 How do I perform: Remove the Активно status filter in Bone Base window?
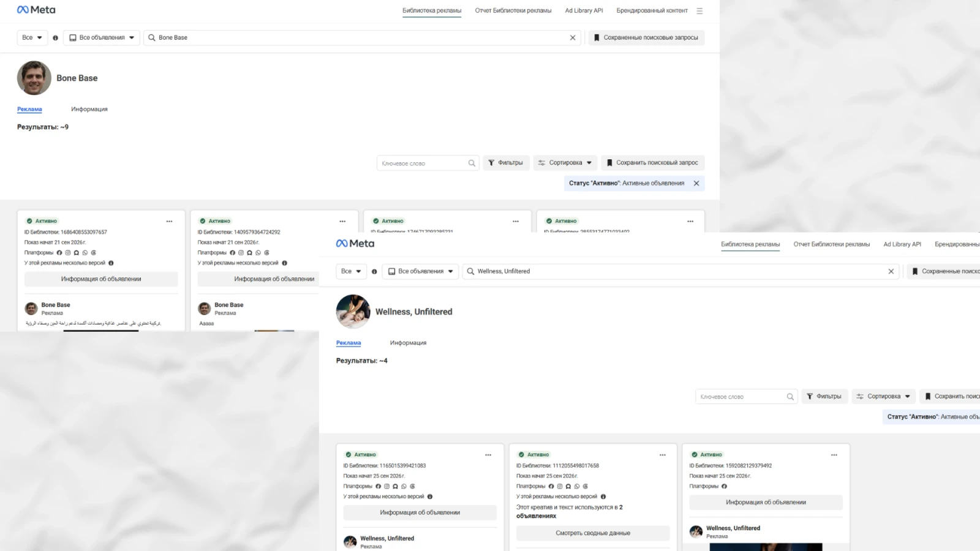pos(696,183)
